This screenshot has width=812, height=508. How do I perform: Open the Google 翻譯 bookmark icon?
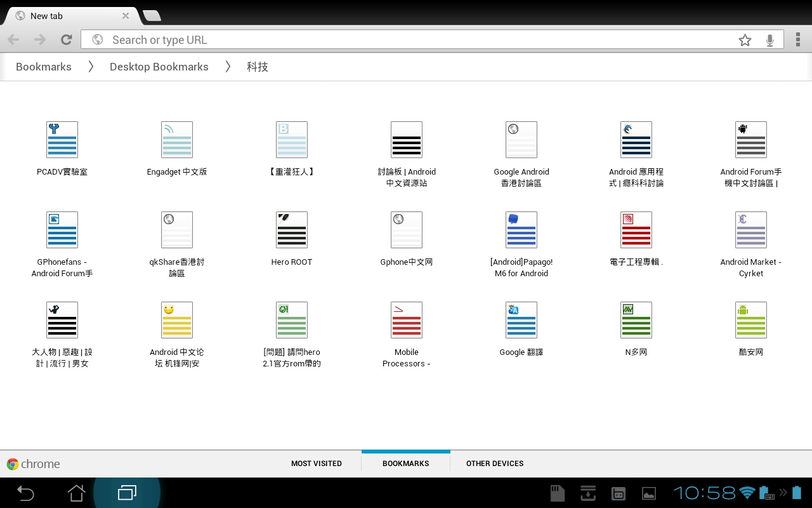(521, 320)
